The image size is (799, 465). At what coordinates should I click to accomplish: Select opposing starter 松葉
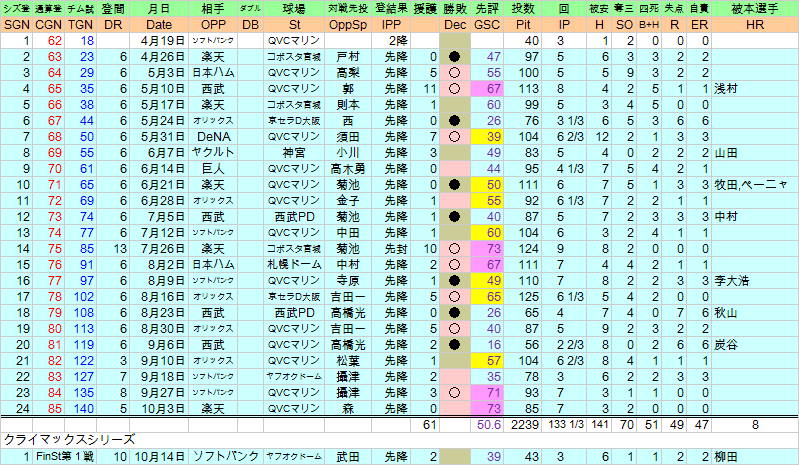348,361
